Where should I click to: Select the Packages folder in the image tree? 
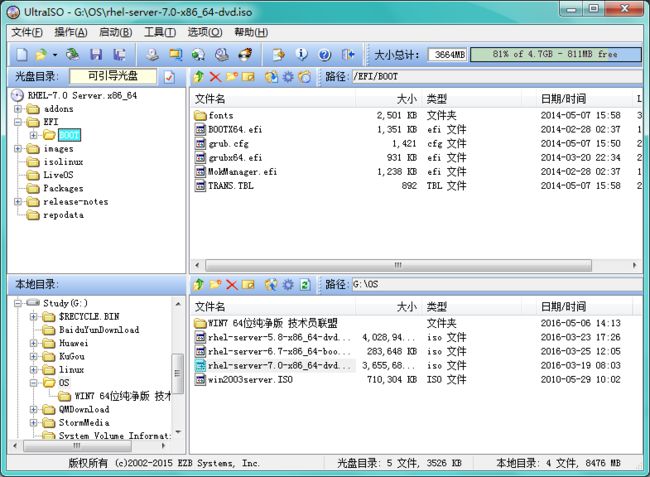(63, 189)
